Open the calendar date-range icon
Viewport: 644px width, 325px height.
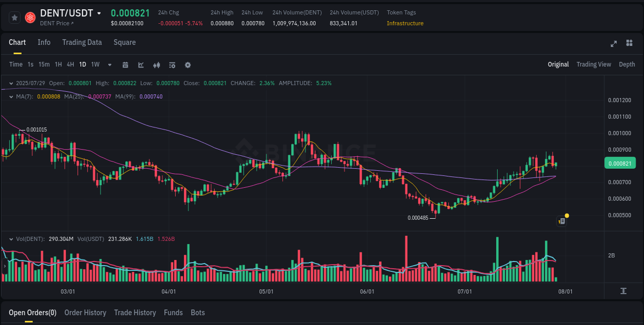point(125,65)
